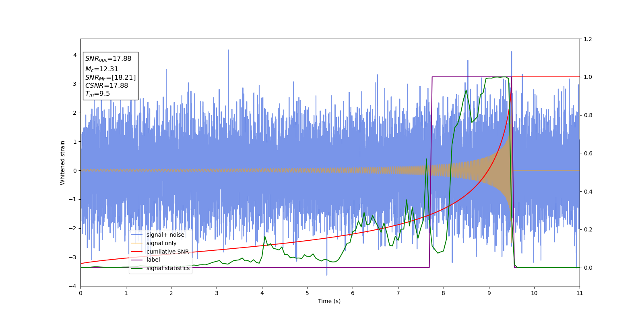644x322 pixels.
Task: Click the strain-axis tick label 2
Action: point(75,113)
